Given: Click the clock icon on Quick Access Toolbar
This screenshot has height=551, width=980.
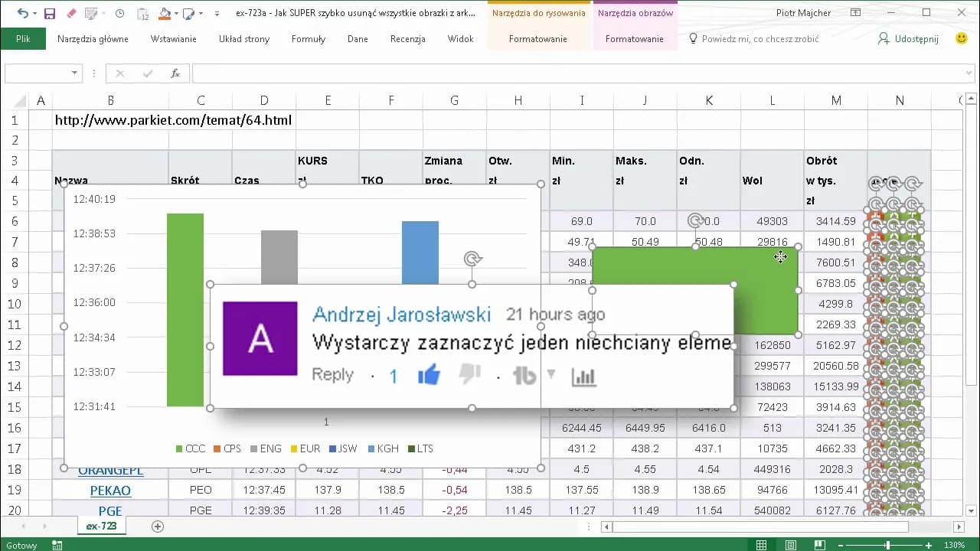Looking at the screenshot, I should pyautogui.click(x=119, y=13).
